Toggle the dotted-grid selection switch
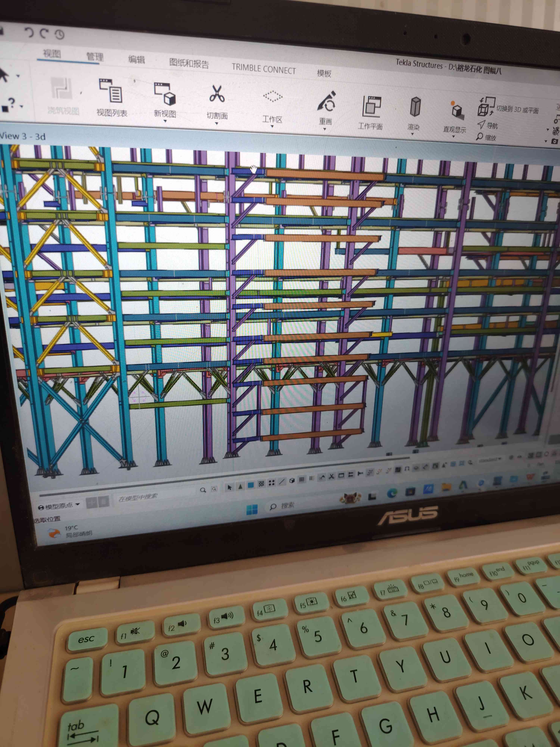560x747 pixels. pyautogui.click(x=261, y=484)
